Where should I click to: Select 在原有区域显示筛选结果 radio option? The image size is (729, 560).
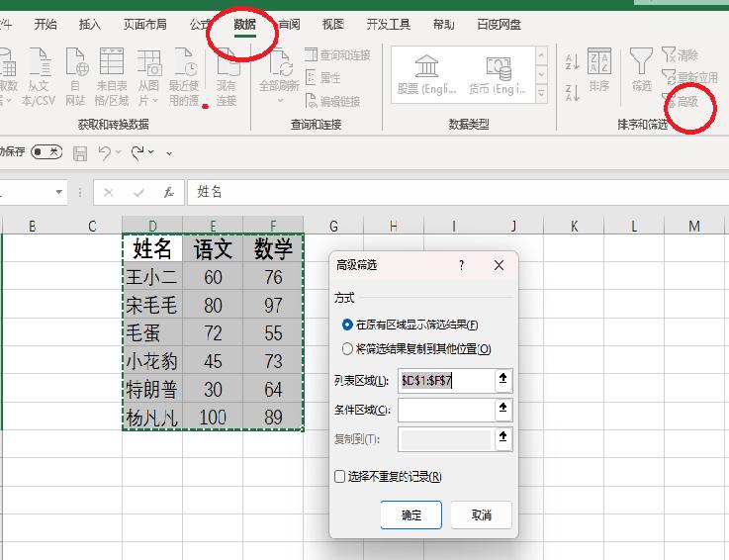point(347,325)
